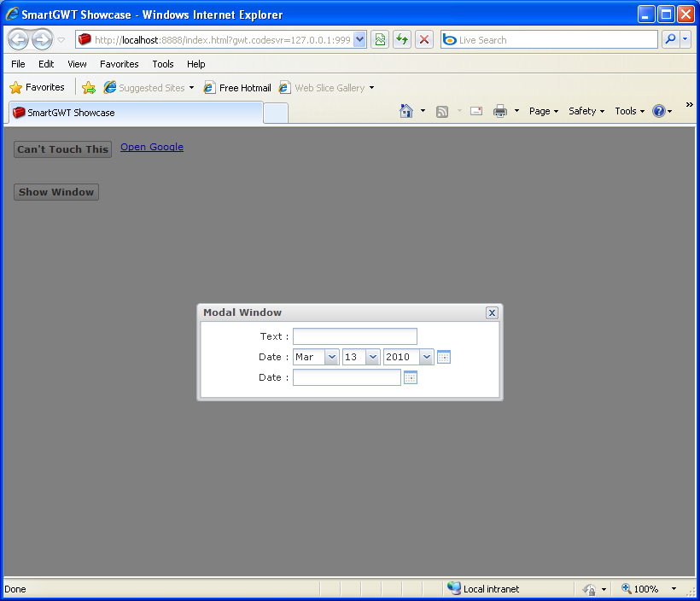
Task: Minimize the Internet Explorer window
Action: point(645,15)
